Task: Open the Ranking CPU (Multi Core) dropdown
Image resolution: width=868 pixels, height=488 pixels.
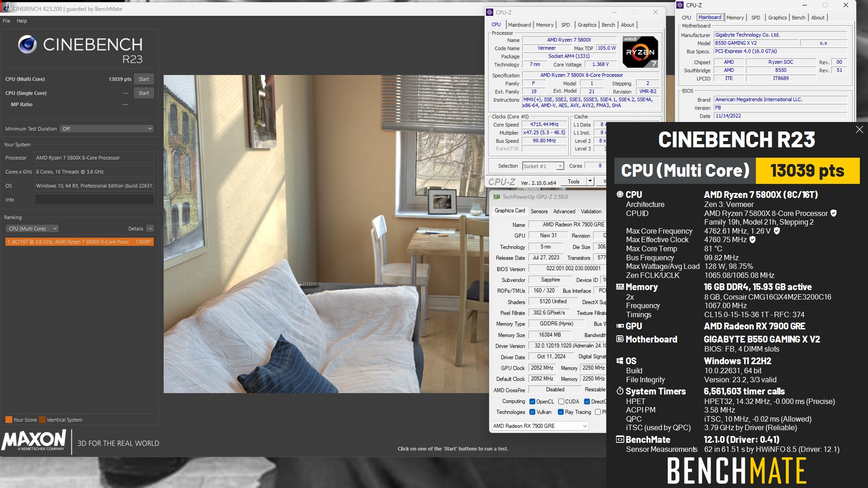Action: (x=32, y=229)
